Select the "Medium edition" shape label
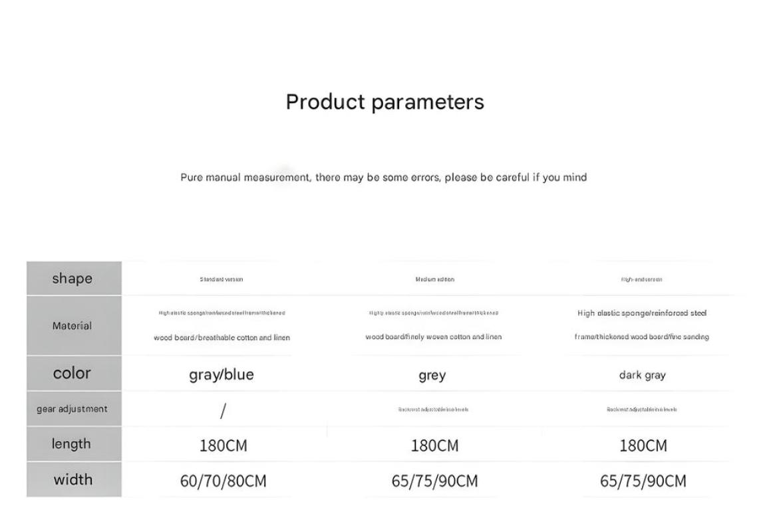Viewport: 777px width, 532px height. point(434,279)
